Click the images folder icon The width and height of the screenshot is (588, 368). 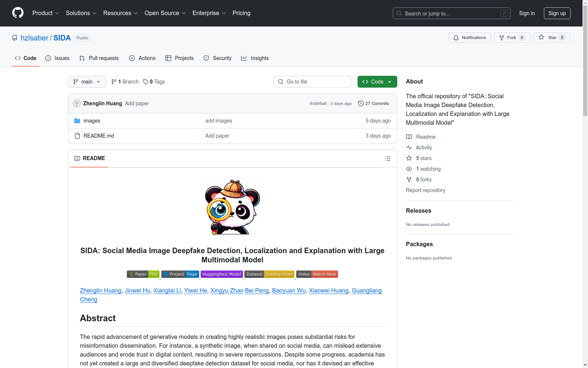[x=77, y=121]
